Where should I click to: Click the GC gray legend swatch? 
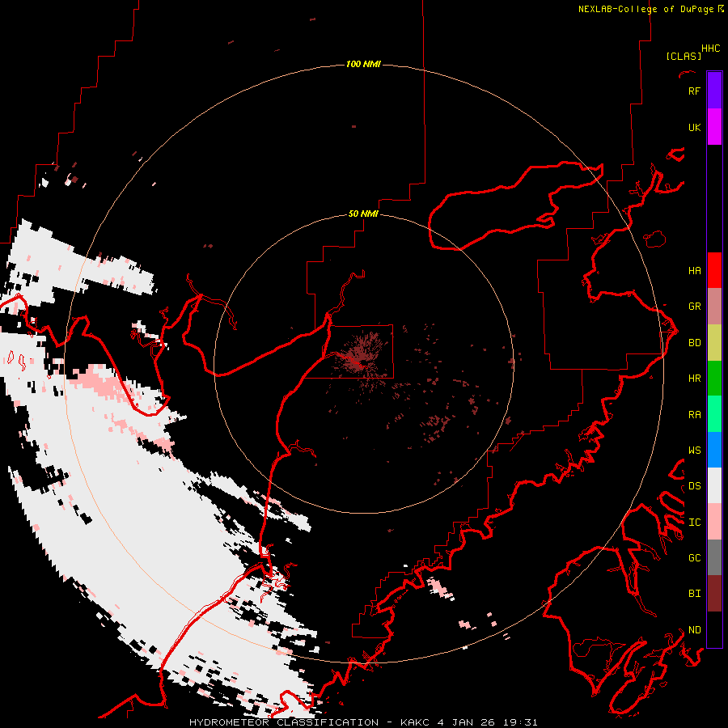point(714,557)
